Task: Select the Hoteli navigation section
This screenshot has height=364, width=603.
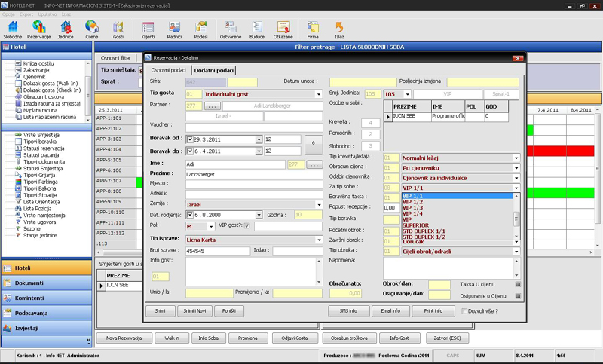Action: [46, 268]
